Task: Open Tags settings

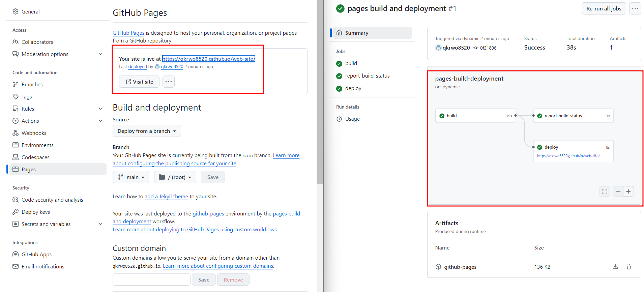Action: pyautogui.click(x=27, y=96)
